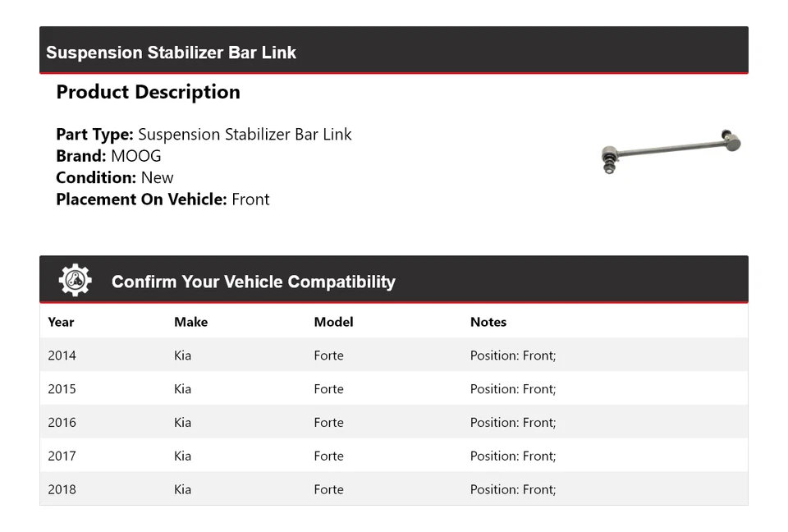Click Position: Front note in 2018 row
The image size is (788, 532).
513,489
